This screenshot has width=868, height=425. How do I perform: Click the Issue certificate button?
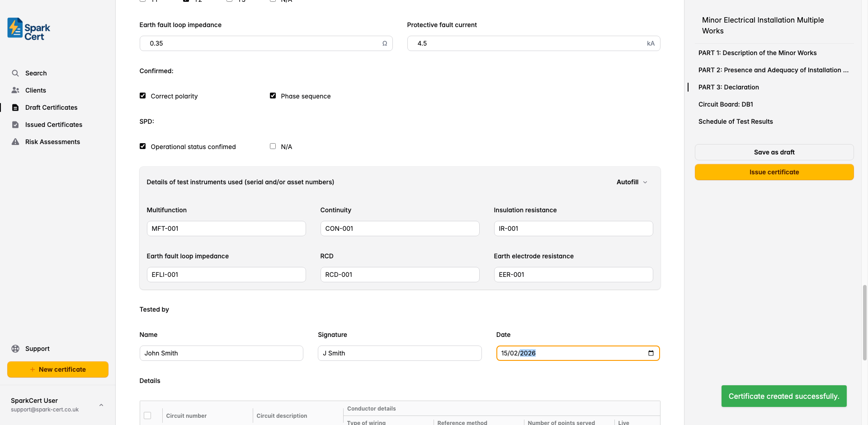click(x=774, y=172)
